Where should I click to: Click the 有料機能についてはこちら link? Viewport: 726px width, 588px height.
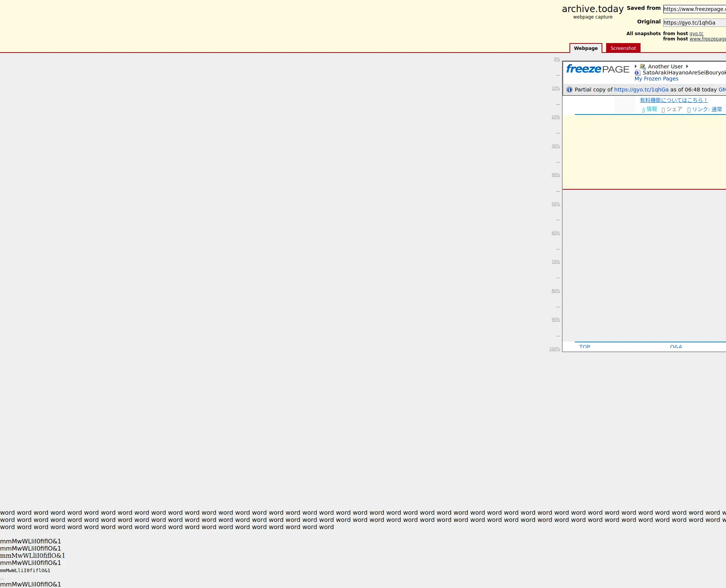pyautogui.click(x=673, y=100)
